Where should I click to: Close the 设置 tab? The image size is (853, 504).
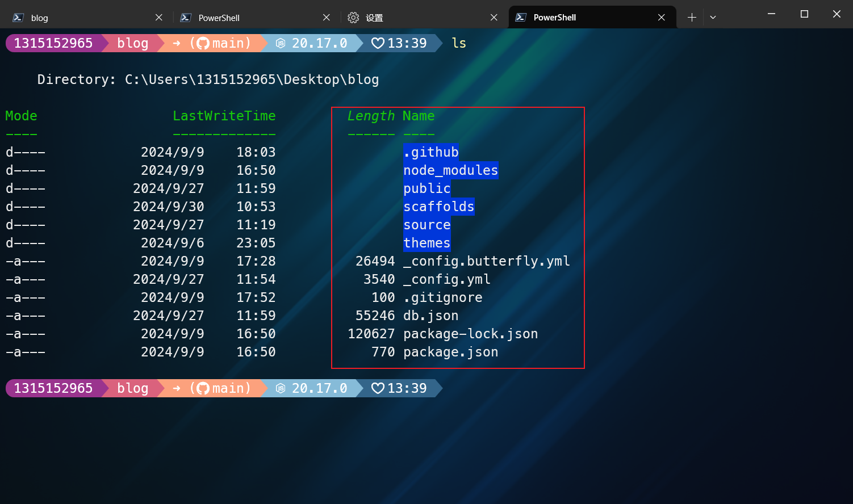(494, 18)
